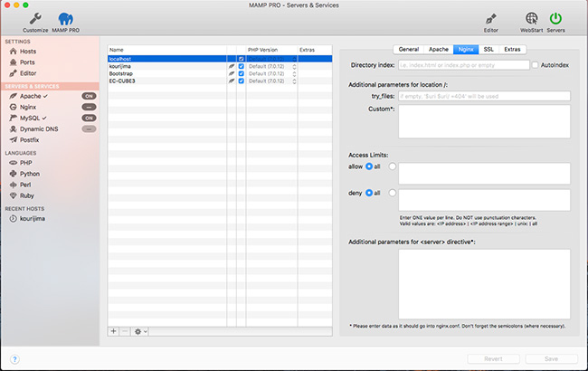This screenshot has width=588, height=371.
Task: Select Apache in Servers & Services
Action: click(x=29, y=96)
